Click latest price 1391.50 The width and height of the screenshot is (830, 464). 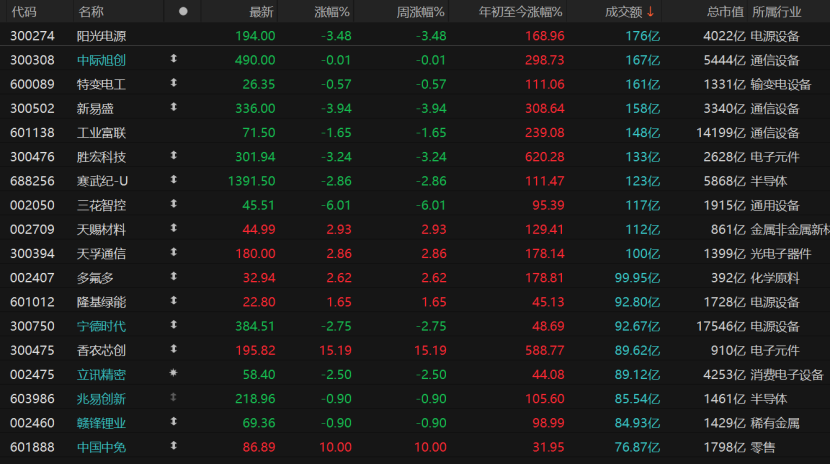click(251, 181)
